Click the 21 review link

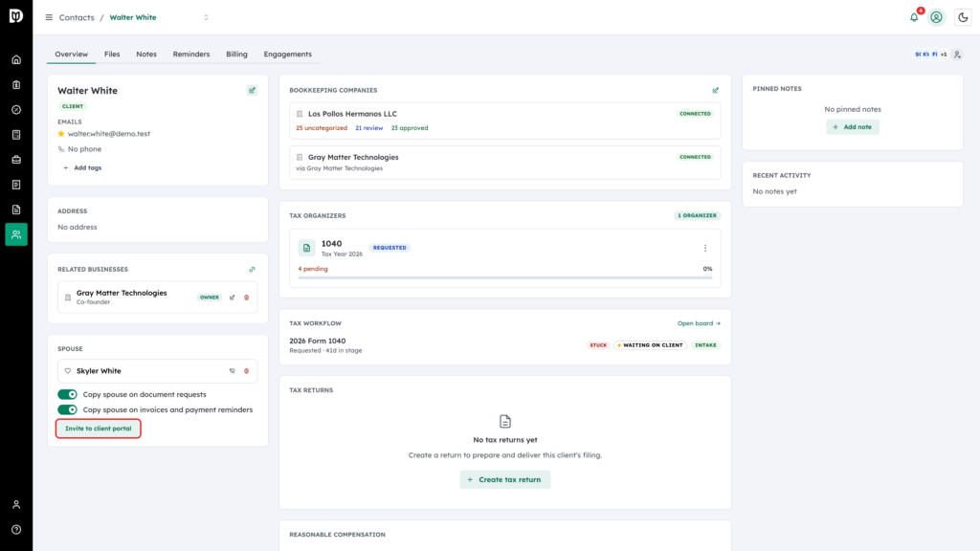(368, 128)
